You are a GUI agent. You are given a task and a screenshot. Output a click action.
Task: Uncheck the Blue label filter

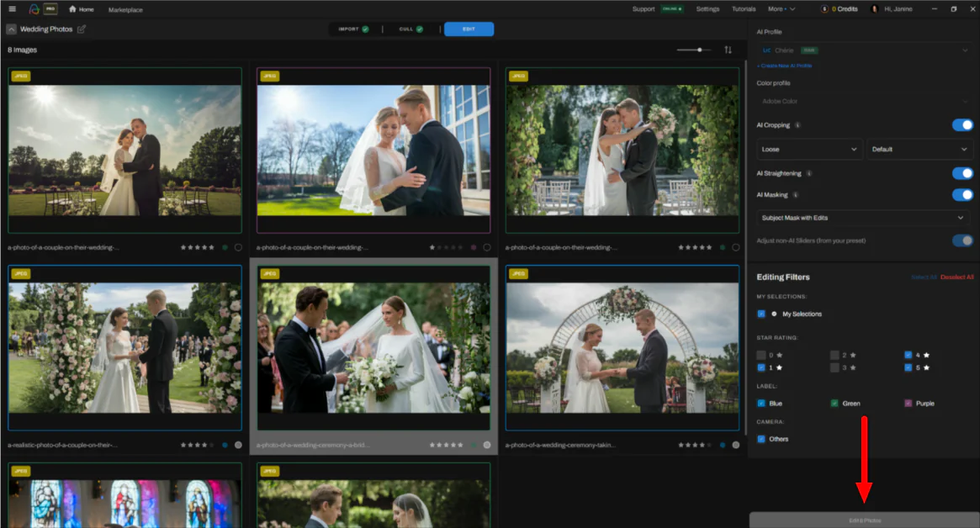click(761, 403)
